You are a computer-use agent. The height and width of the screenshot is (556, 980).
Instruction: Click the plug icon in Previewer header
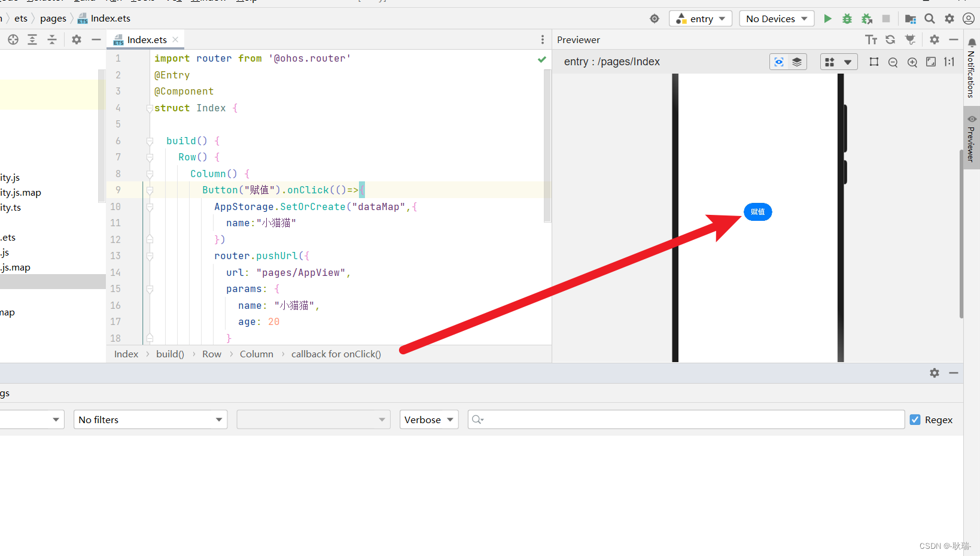point(910,40)
